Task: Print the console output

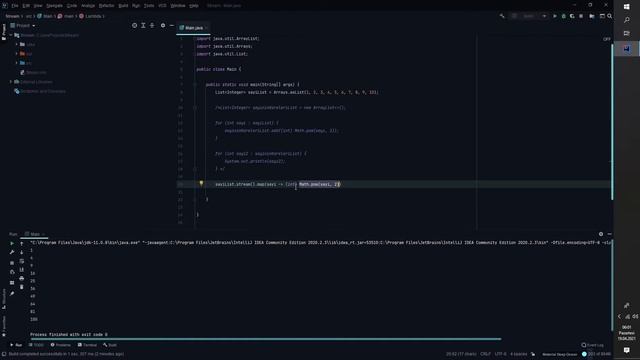Action: click(22, 278)
